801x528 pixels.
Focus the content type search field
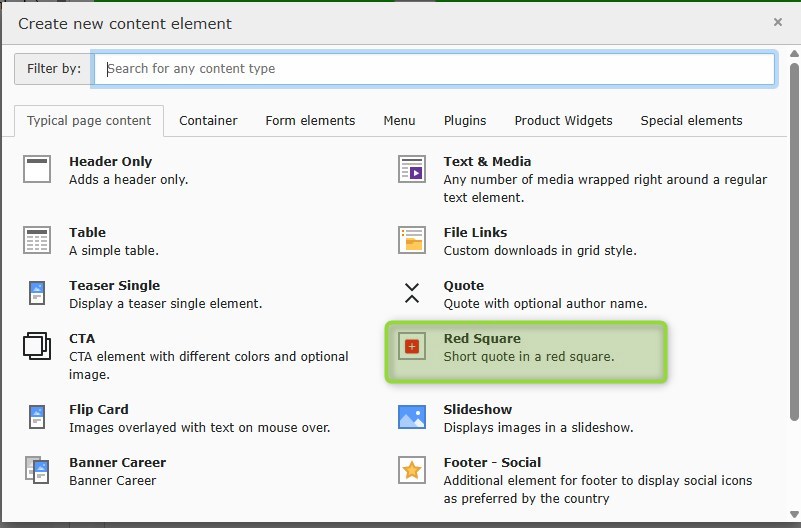435,69
